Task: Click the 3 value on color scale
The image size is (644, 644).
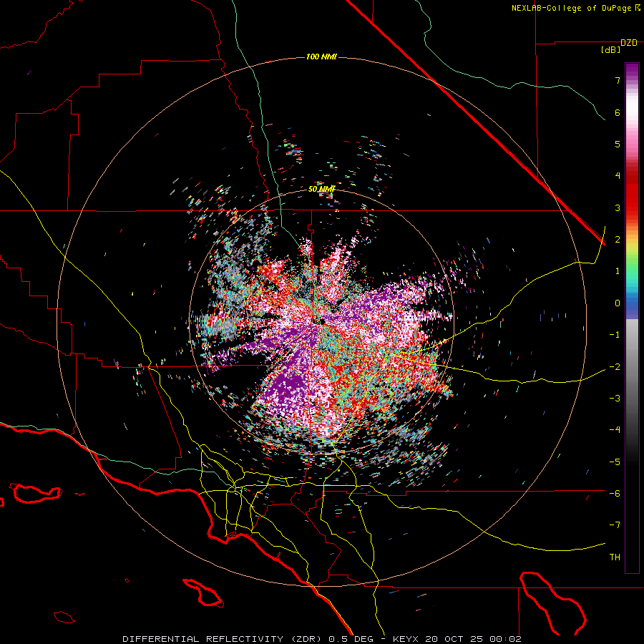Action: tap(618, 208)
